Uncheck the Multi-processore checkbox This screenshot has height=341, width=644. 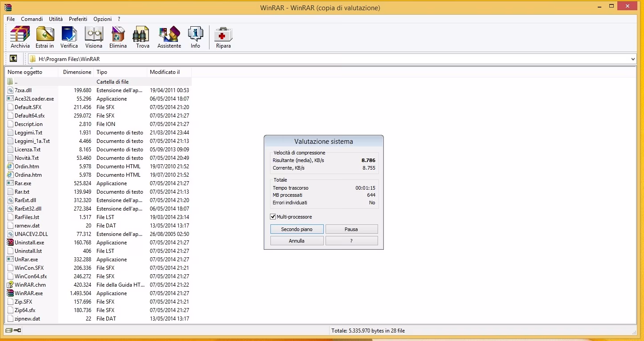[x=273, y=217]
